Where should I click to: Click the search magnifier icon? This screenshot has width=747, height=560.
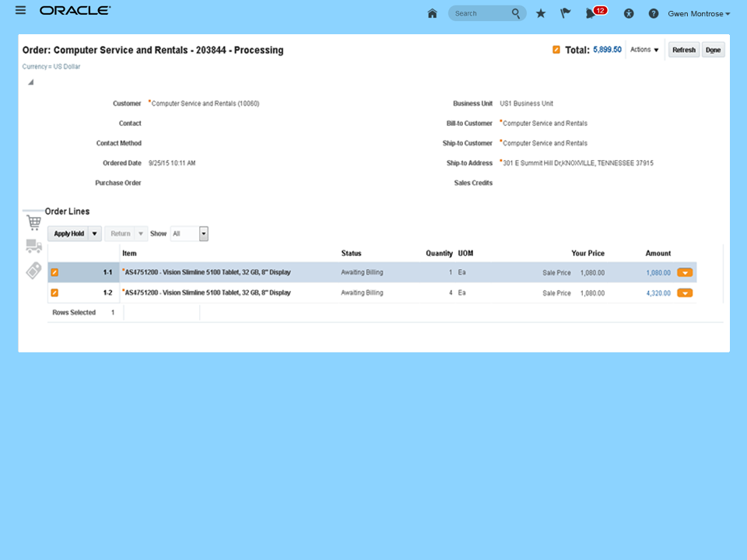click(x=515, y=13)
